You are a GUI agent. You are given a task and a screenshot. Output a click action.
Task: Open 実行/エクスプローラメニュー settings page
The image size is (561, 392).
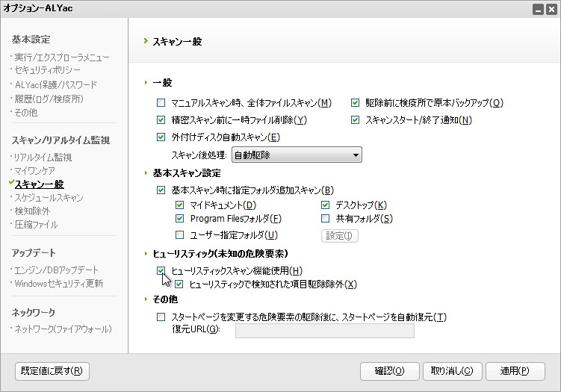(62, 57)
